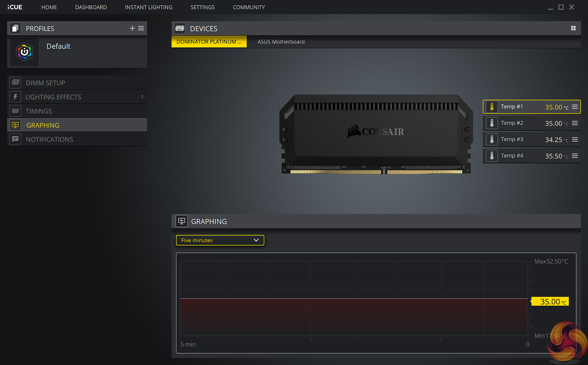Click the Corsair memory module image
Screen dimensions: 588x365
[376, 134]
